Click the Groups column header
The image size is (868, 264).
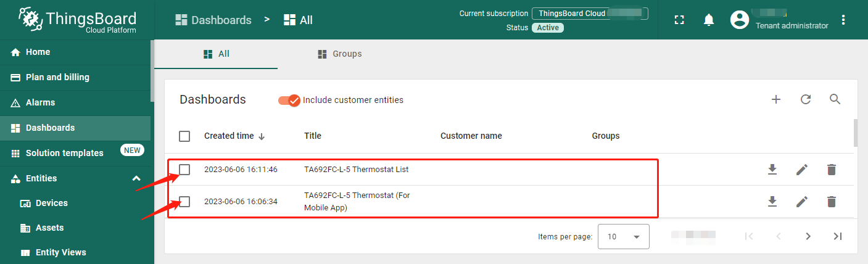606,136
